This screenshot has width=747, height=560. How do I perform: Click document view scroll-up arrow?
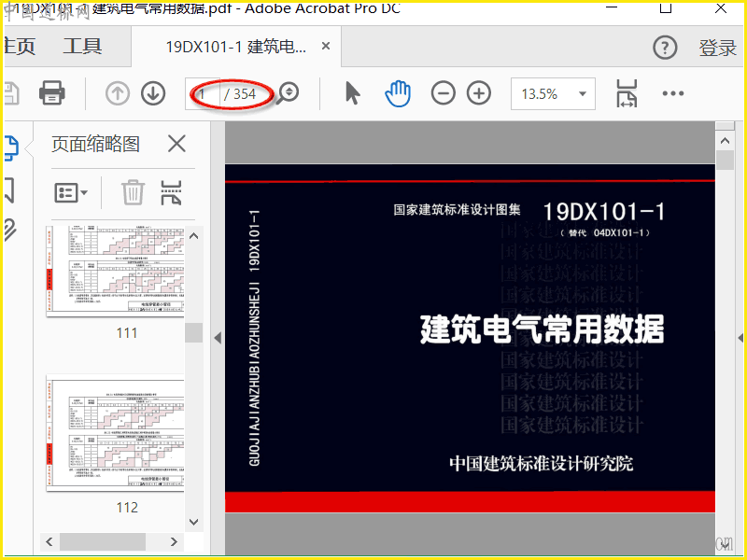pos(726,141)
